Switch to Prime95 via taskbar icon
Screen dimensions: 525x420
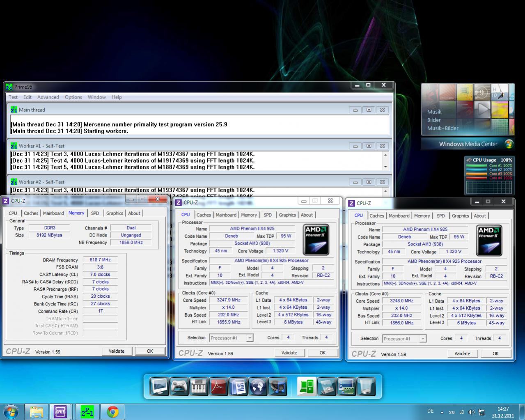(87, 412)
